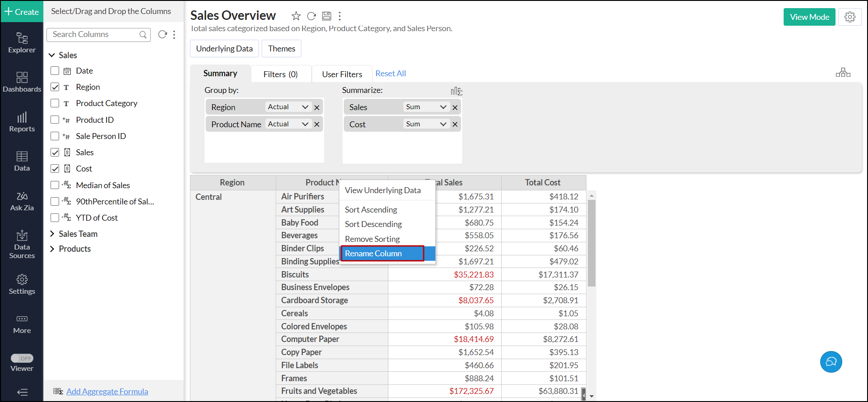Save the report using the floppy disk icon

pyautogui.click(x=327, y=16)
